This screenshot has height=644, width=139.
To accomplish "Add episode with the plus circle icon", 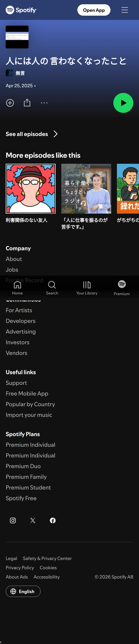I will [x=10, y=103].
